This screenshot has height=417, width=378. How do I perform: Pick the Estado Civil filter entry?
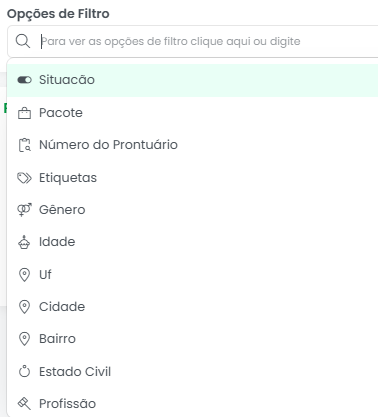(193, 371)
